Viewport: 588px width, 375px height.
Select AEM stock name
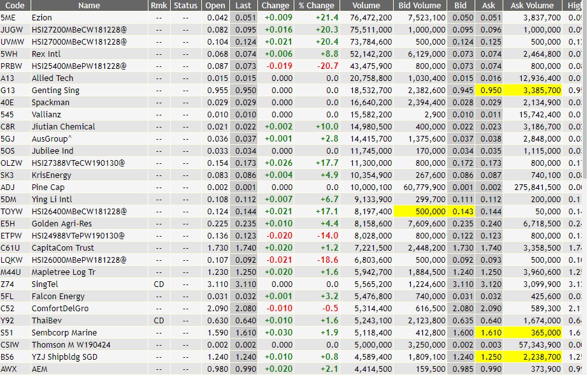(x=39, y=369)
